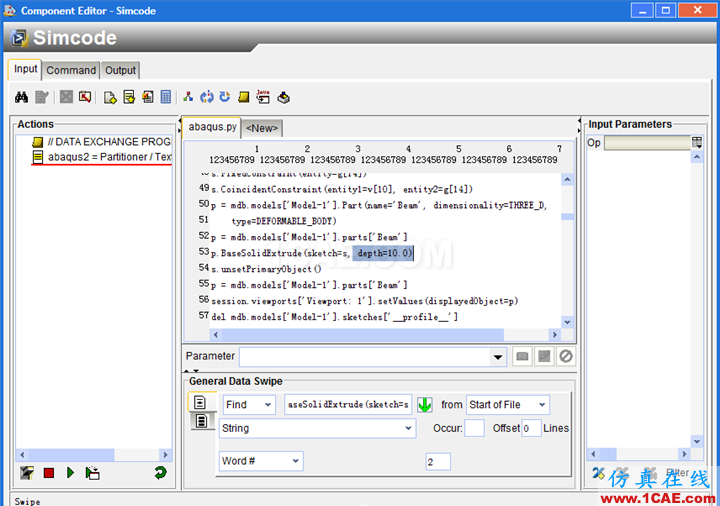Click the circle-slash cancel icon

coord(566,356)
